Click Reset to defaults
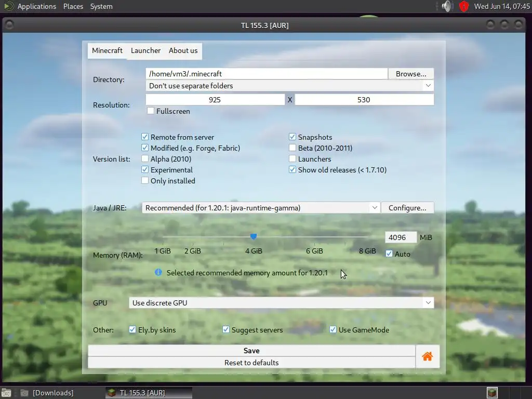 (251, 362)
